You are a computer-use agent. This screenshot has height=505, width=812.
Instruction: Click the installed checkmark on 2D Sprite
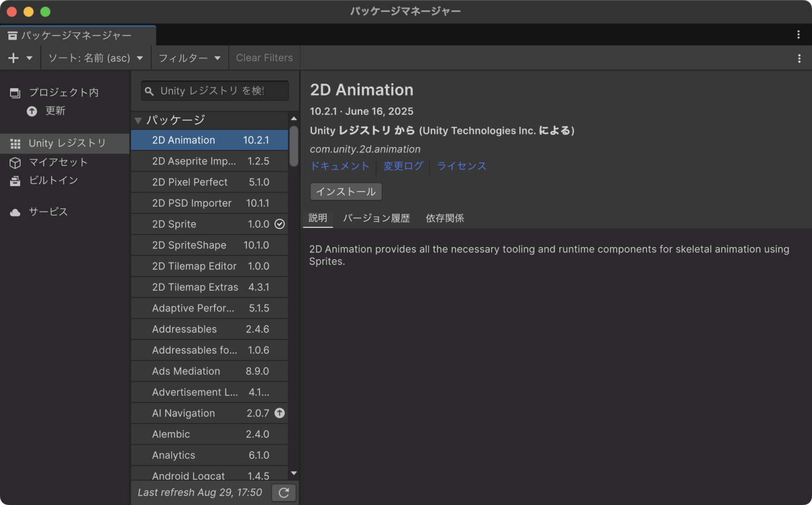tap(280, 224)
